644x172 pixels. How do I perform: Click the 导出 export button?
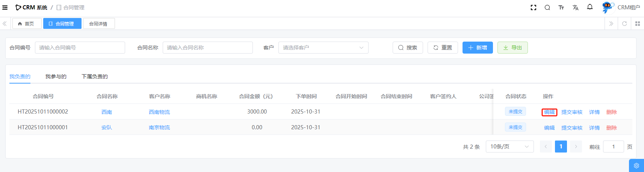[x=512, y=48]
